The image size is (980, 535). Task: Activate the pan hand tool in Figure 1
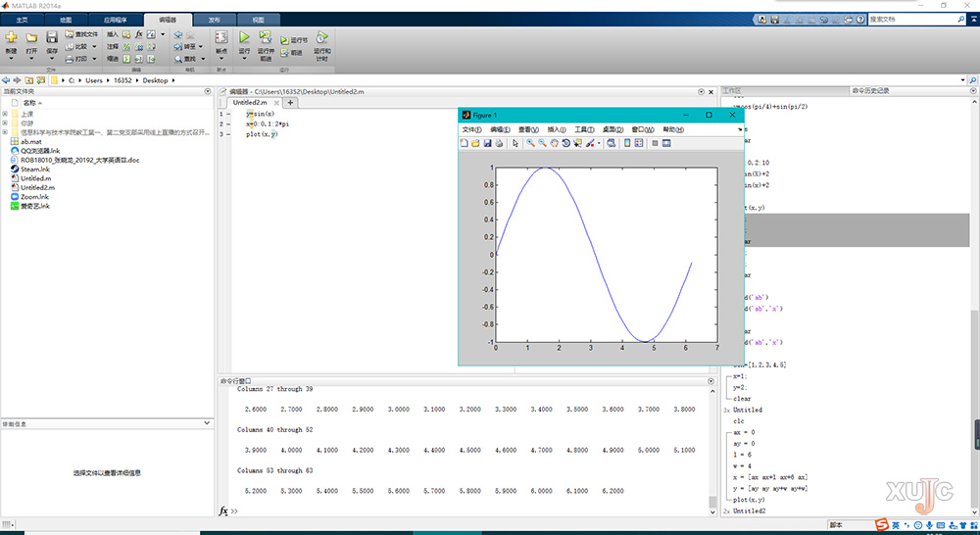[x=554, y=143]
